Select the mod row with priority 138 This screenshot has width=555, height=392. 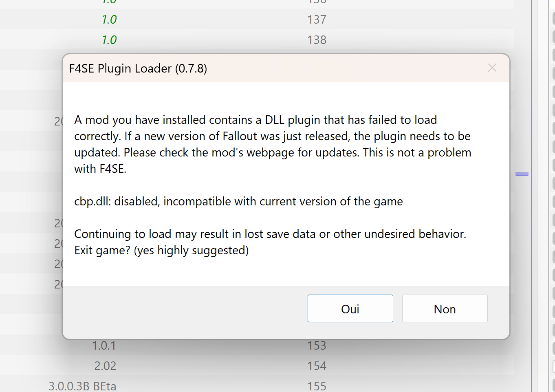pos(257,40)
